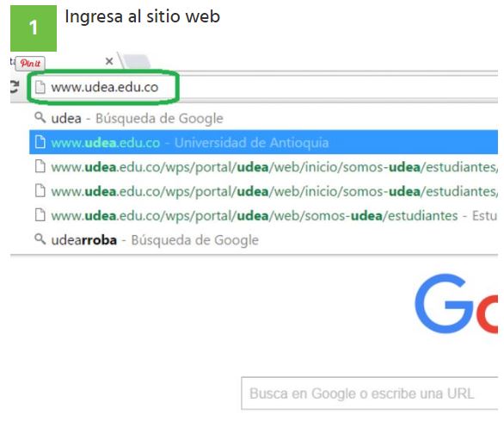Click the www.udea.edu.co address bar text
Image resolution: width=504 pixels, height=421 pixels.
105,87
